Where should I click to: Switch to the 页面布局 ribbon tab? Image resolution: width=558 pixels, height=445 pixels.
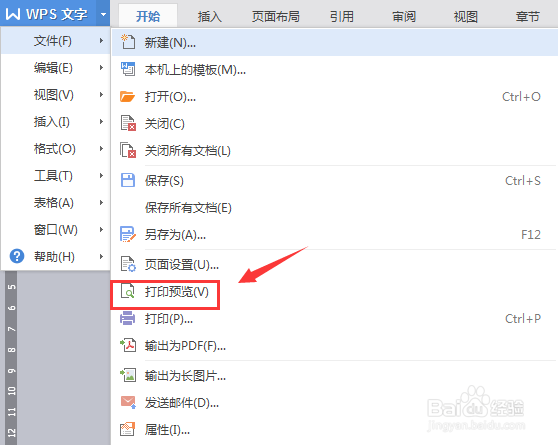275,16
